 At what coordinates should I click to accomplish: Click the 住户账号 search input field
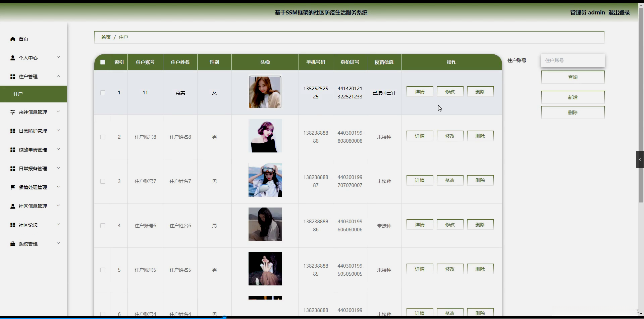point(573,60)
